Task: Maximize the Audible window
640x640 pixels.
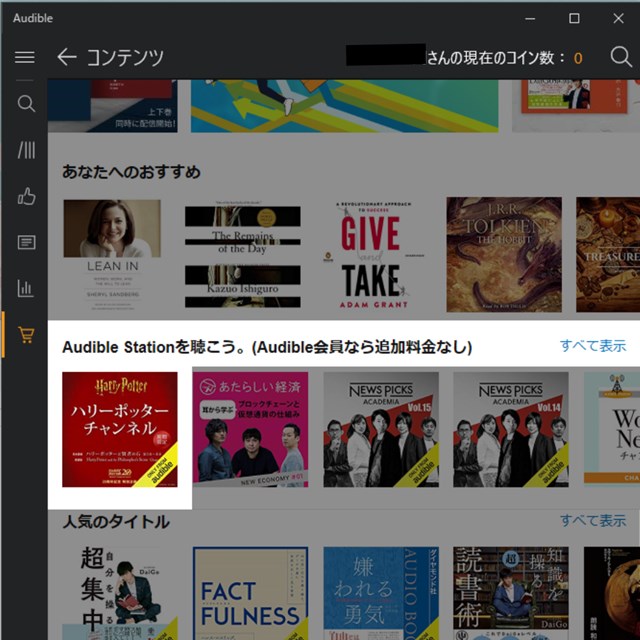Action: tap(574, 18)
